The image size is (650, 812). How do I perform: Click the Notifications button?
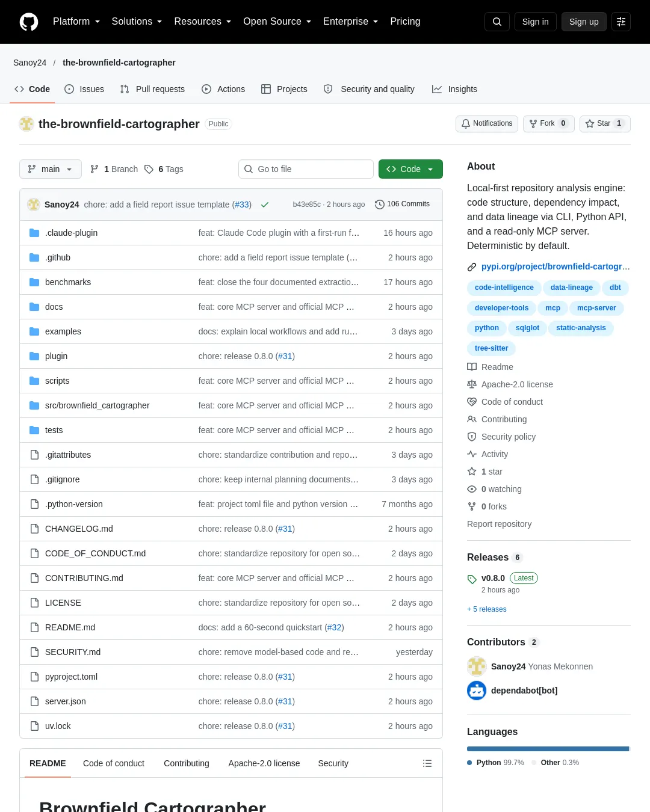[487, 123]
